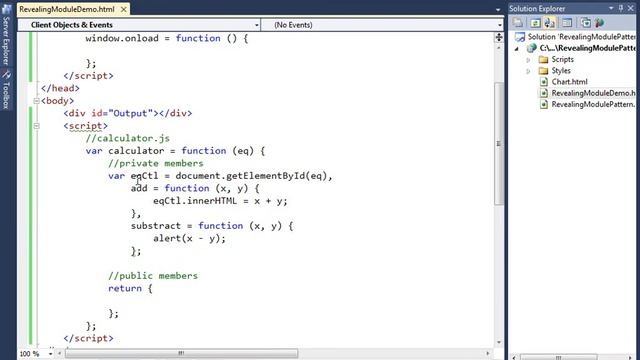Click "document.getElementById(eq)" call
Screen dimensions: 640x360
point(251,176)
